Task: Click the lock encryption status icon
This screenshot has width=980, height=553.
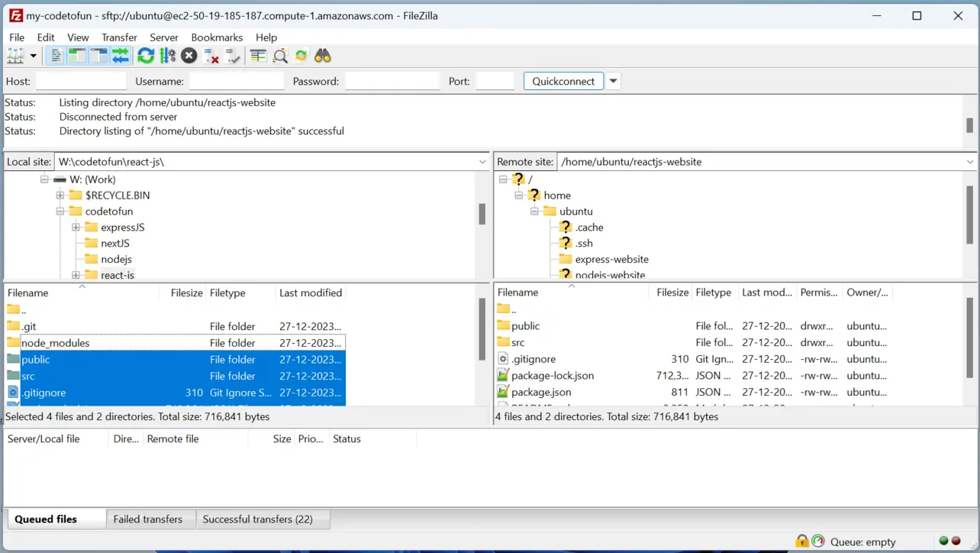Action: tap(802, 542)
